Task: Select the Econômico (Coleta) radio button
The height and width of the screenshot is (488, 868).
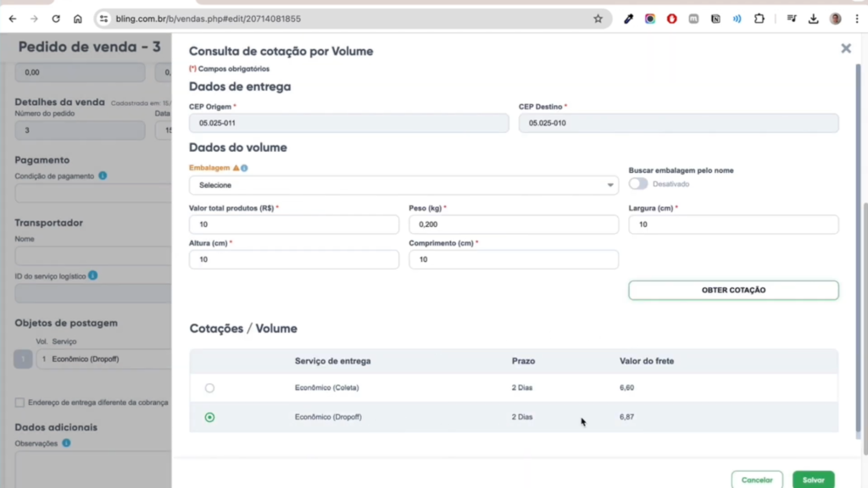Action: tap(209, 388)
